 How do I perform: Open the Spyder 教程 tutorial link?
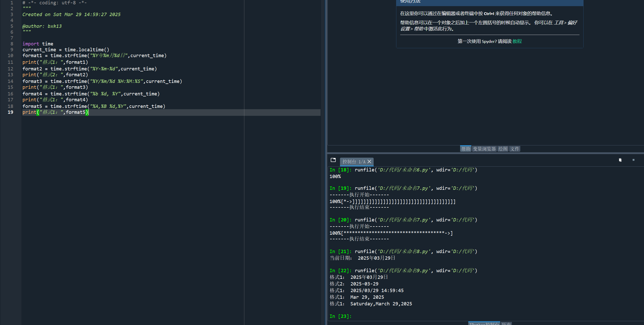tap(517, 41)
